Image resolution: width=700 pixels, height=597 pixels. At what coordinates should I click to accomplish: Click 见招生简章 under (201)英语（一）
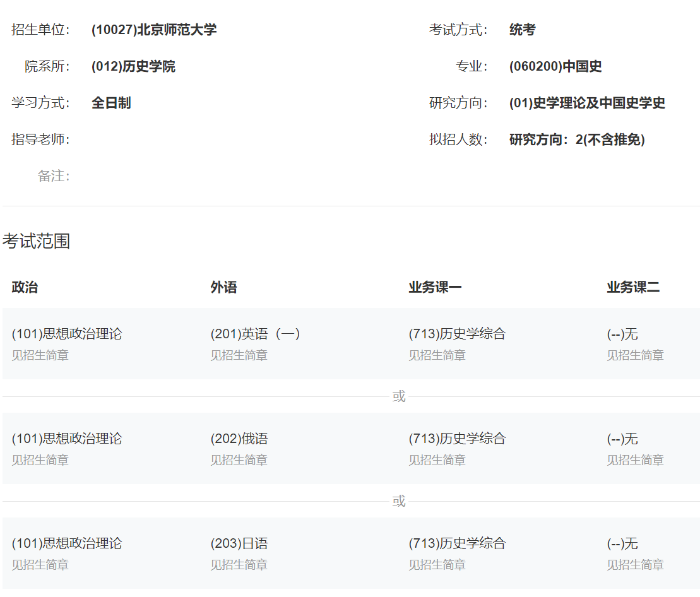click(x=239, y=355)
